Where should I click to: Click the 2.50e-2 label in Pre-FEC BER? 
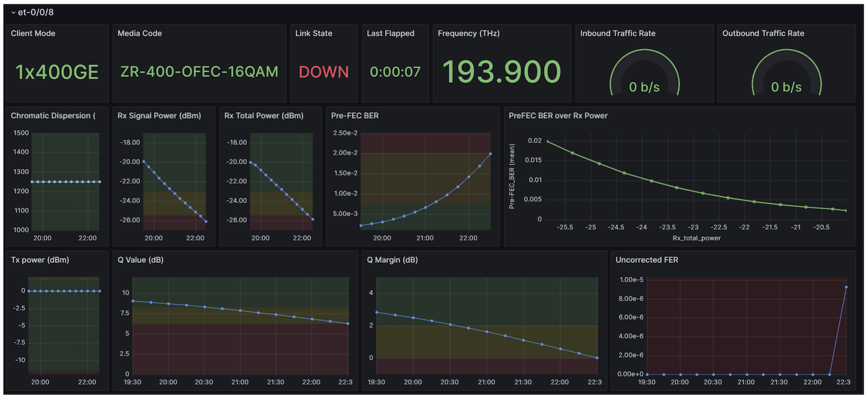point(346,133)
